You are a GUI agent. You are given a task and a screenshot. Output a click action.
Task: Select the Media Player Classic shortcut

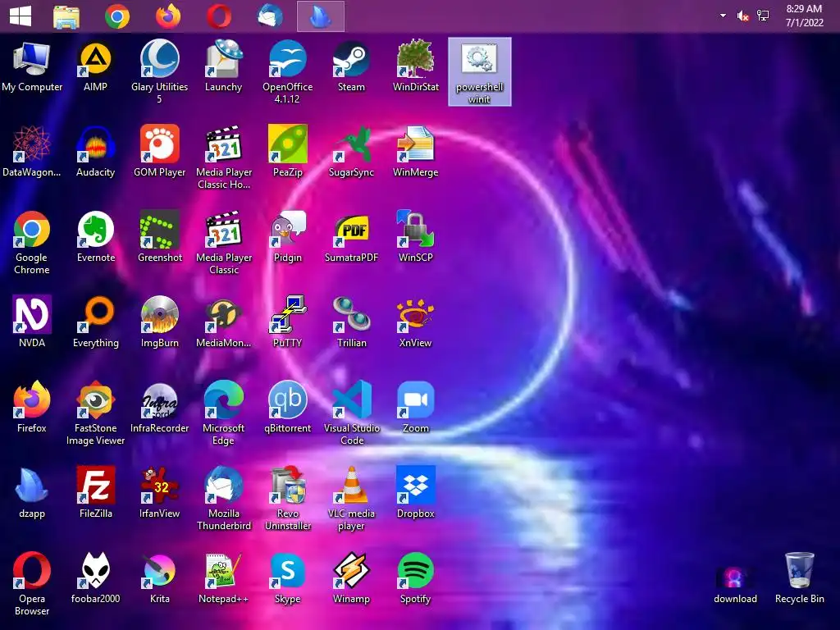tap(224, 243)
